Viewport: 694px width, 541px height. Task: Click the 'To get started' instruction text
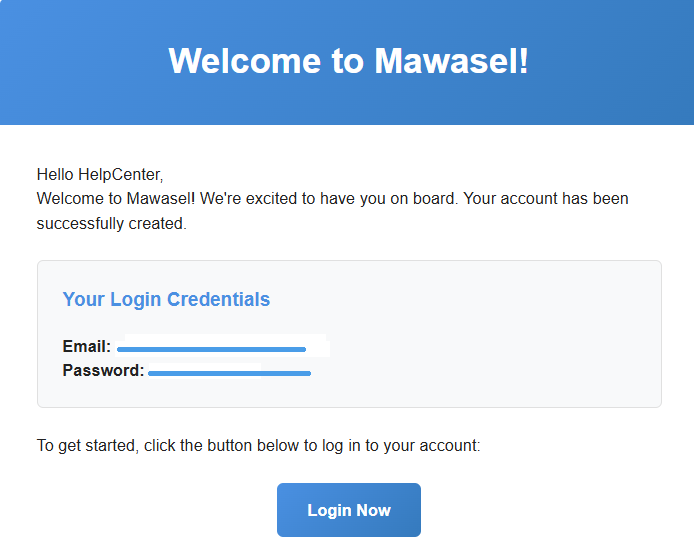coord(258,445)
